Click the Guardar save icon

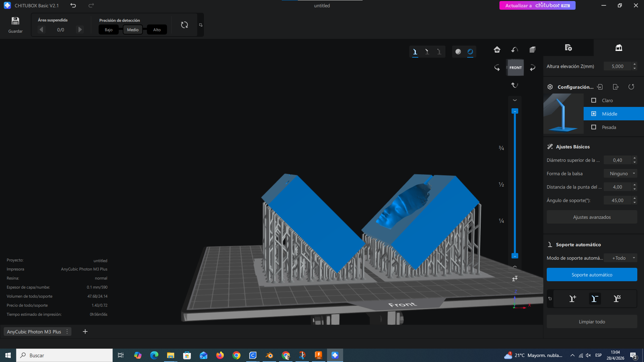(x=15, y=21)
